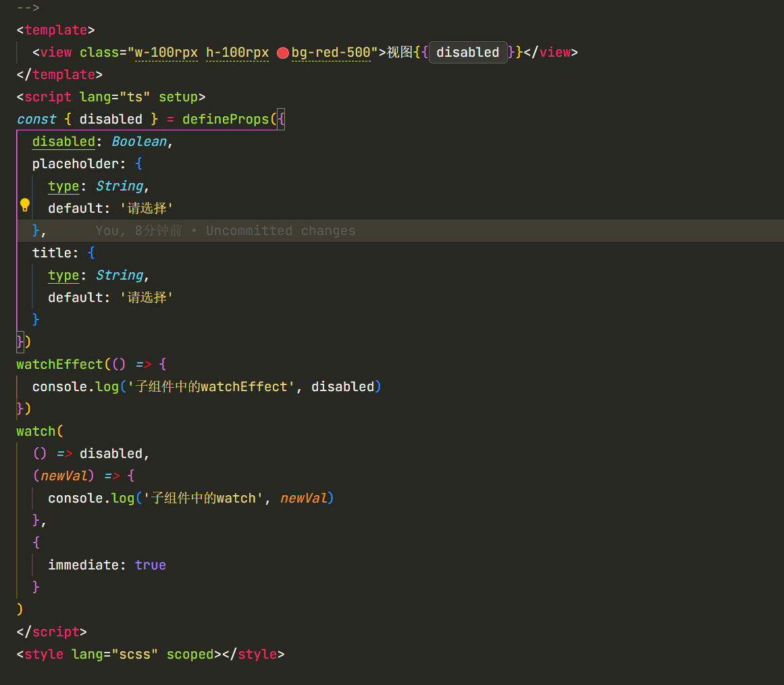
Task: Click the scoped attribute in style tag
Action: 190,655
